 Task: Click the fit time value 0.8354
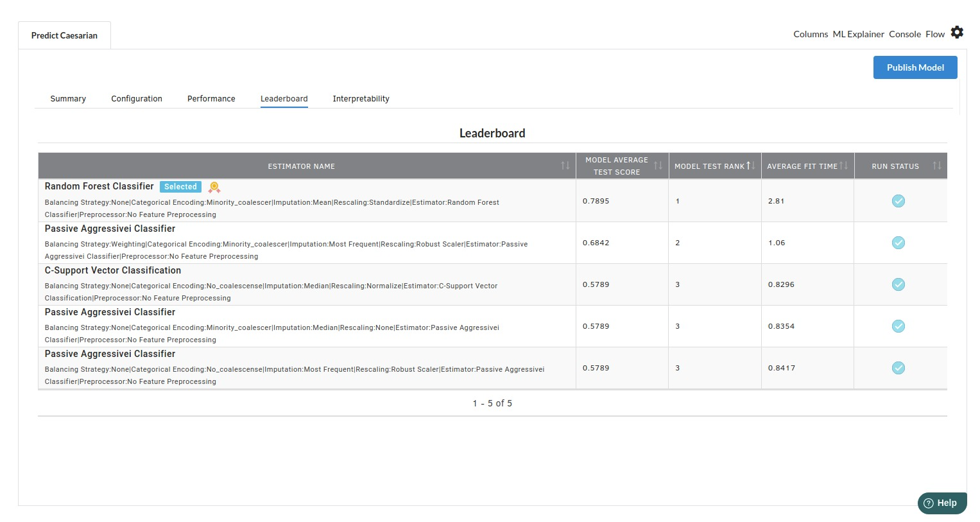tap(781, 326)
